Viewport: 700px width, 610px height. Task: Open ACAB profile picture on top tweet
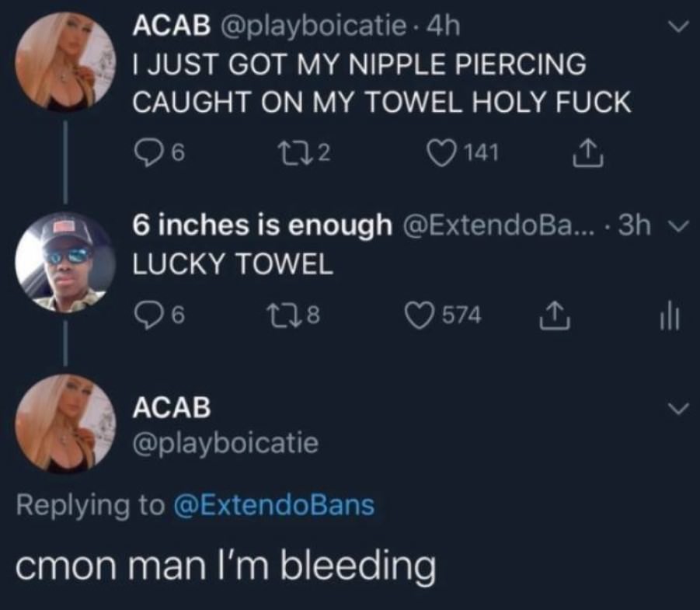click(65, 61)
